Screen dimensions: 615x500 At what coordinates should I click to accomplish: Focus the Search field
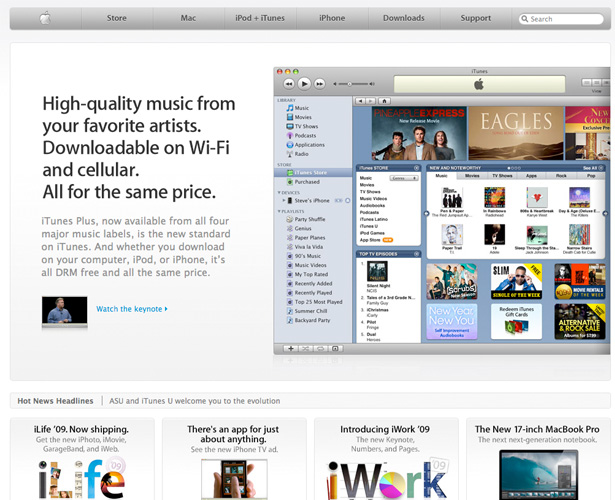click(x=561, y=19)
